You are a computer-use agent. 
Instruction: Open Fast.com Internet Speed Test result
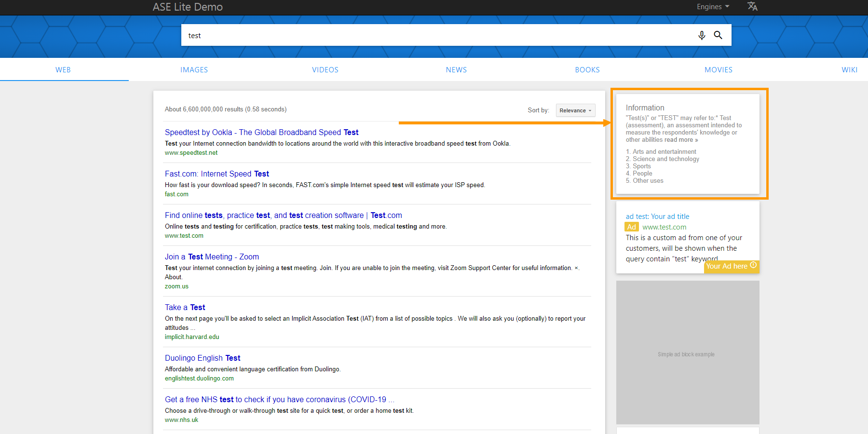coord(217,174)
